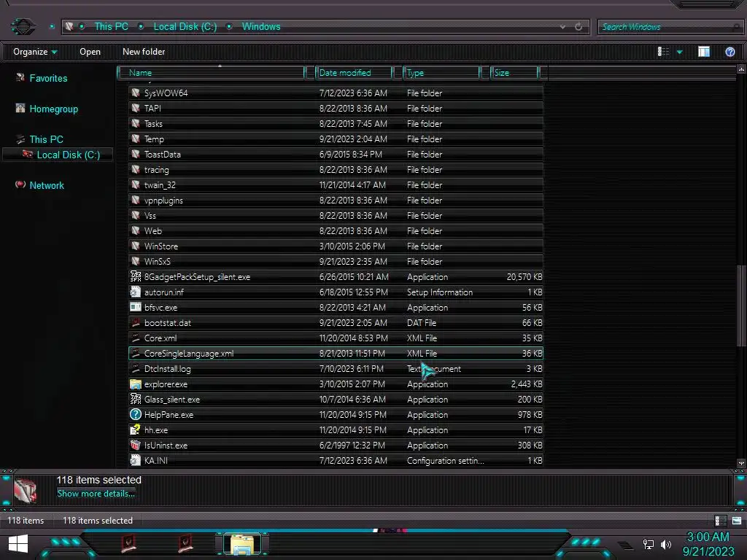Select the WinSxS folder name

click(158, 262)
